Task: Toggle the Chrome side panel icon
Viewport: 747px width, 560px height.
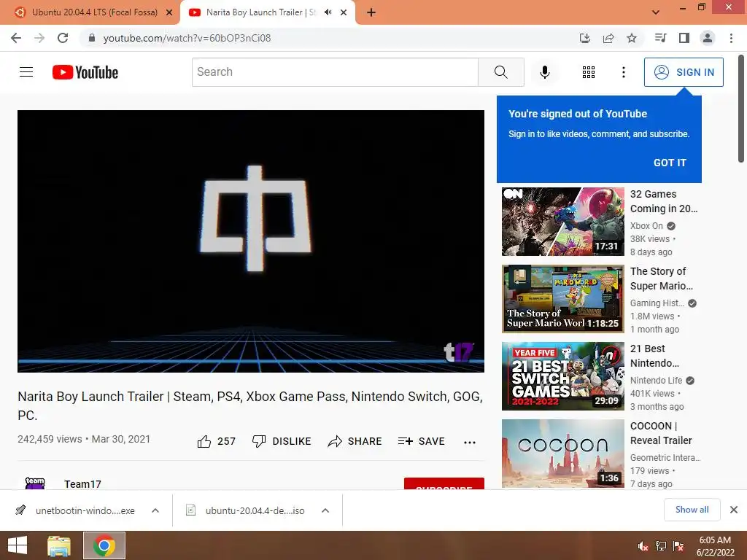Action: point(684,38)
